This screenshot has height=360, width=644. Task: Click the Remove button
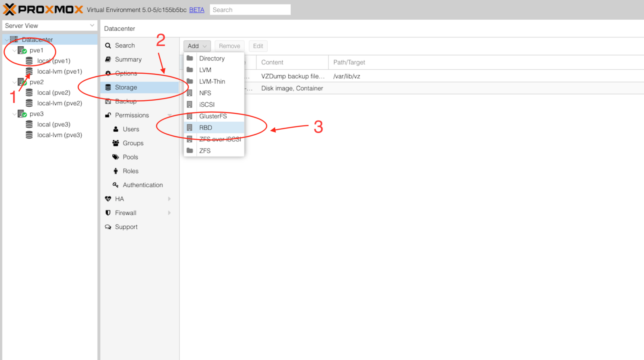229,46
